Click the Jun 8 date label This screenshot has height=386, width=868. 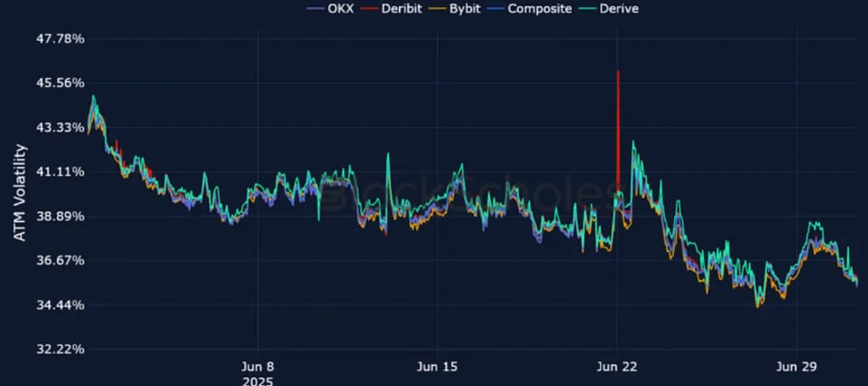[258, 367]
